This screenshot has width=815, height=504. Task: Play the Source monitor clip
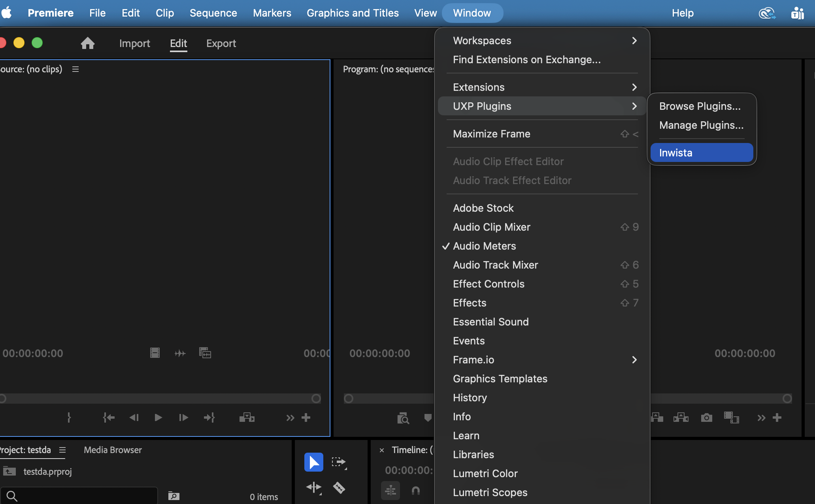(158, 417)
